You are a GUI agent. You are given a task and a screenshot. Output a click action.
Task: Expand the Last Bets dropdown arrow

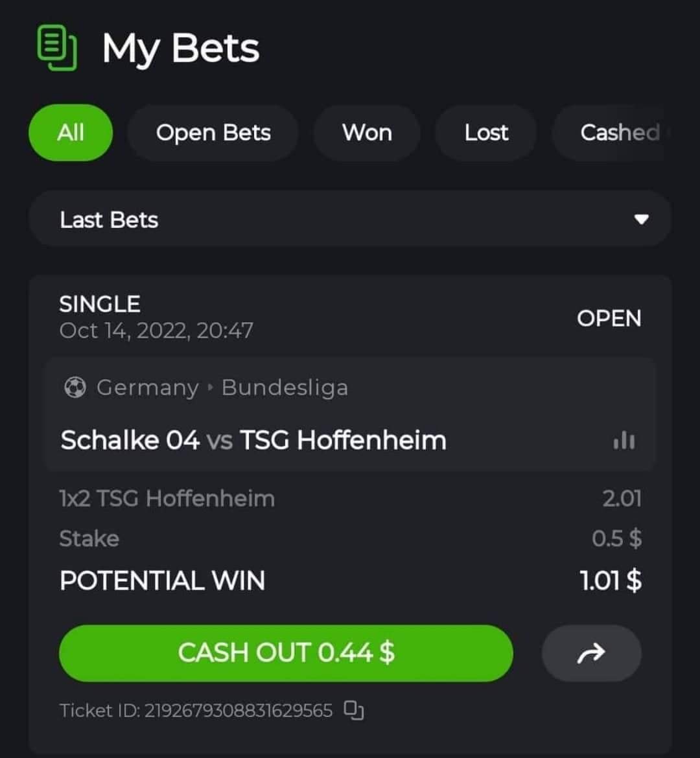(641, 220)
